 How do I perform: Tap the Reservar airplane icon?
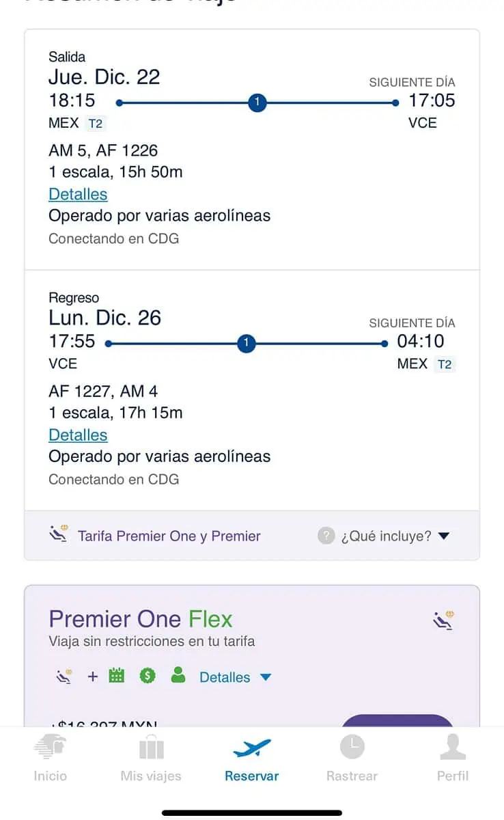tap(252, 748)
